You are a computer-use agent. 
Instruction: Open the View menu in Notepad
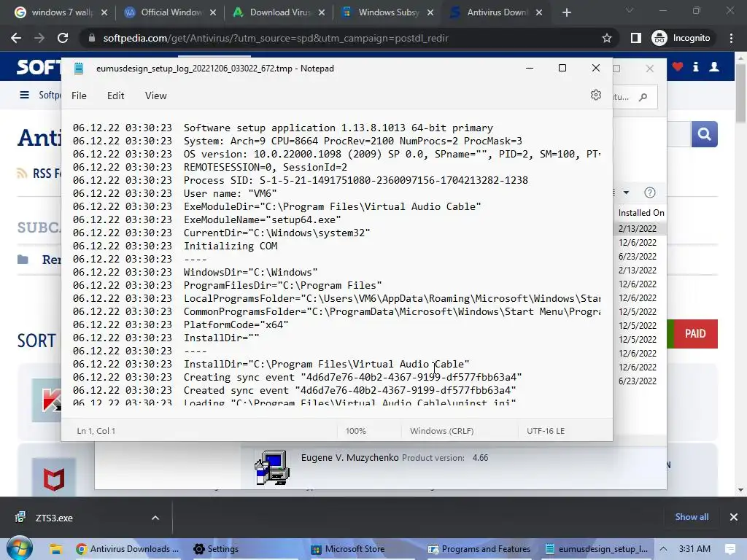point(156,96)
